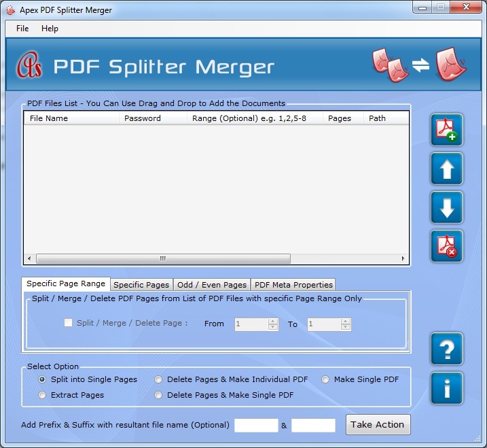Click the Path column header
487x448 pixels.
point(386,118)
